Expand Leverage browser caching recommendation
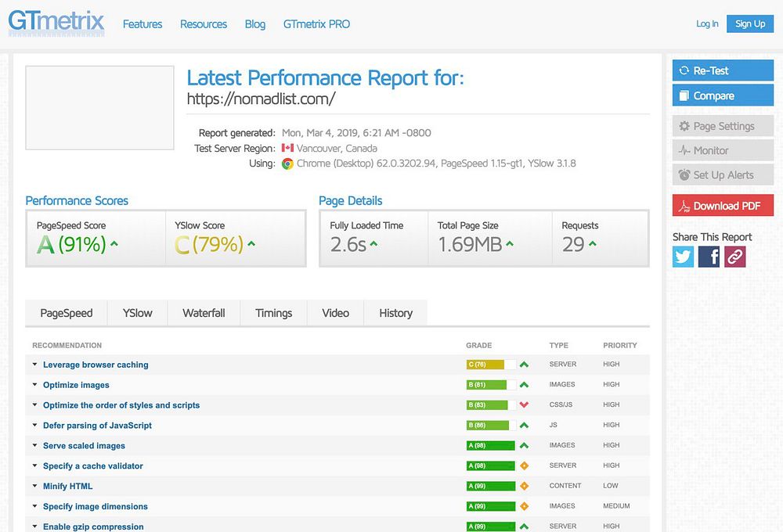Viewport: 783px width, 532px height. [96, 365]
